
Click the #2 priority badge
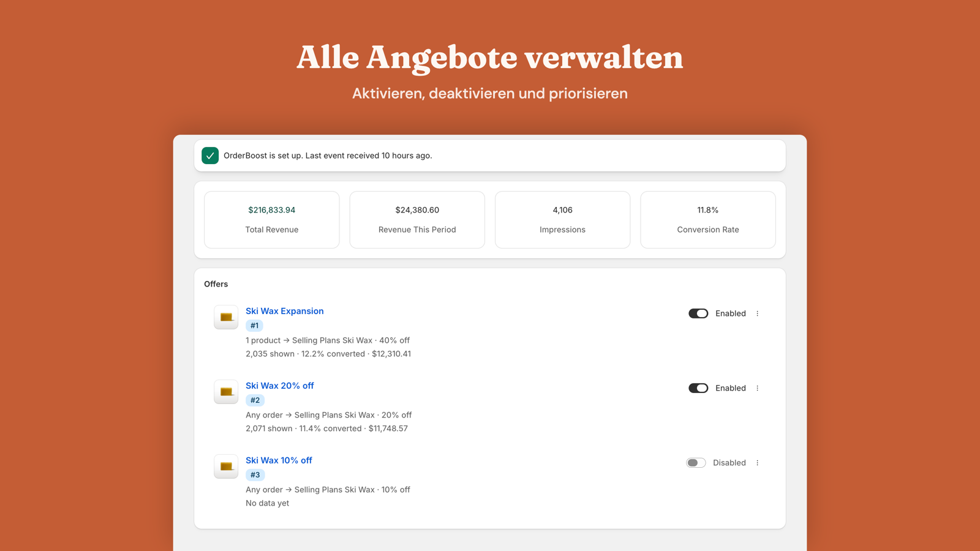[255, 400]
